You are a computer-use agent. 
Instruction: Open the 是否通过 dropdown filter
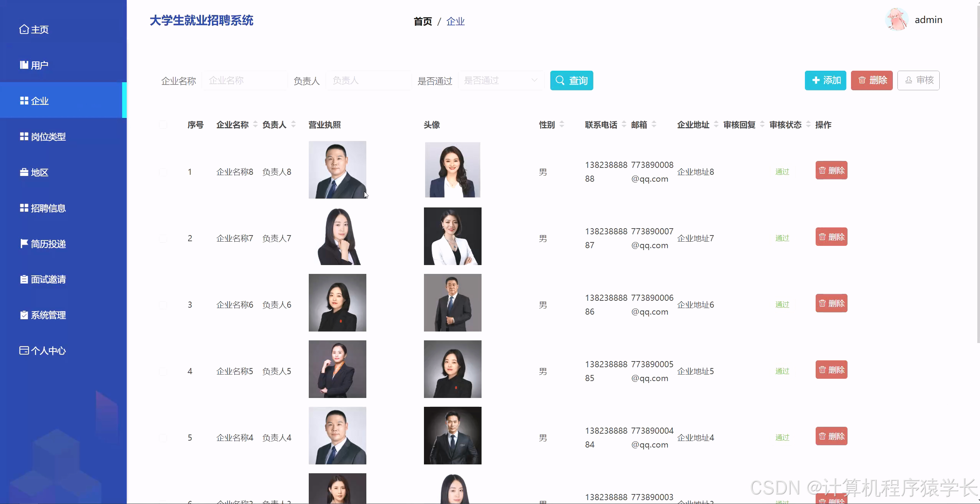coord(500,80)
